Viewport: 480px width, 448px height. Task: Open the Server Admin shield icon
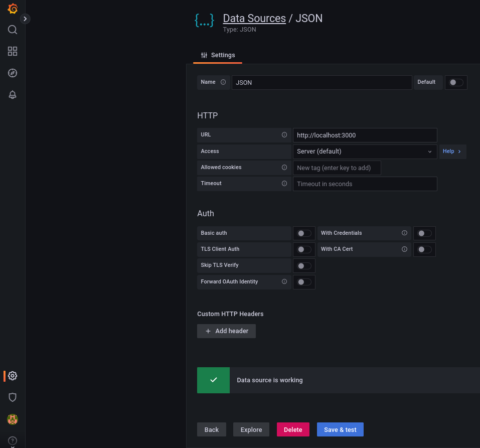(x=13, y=397)
